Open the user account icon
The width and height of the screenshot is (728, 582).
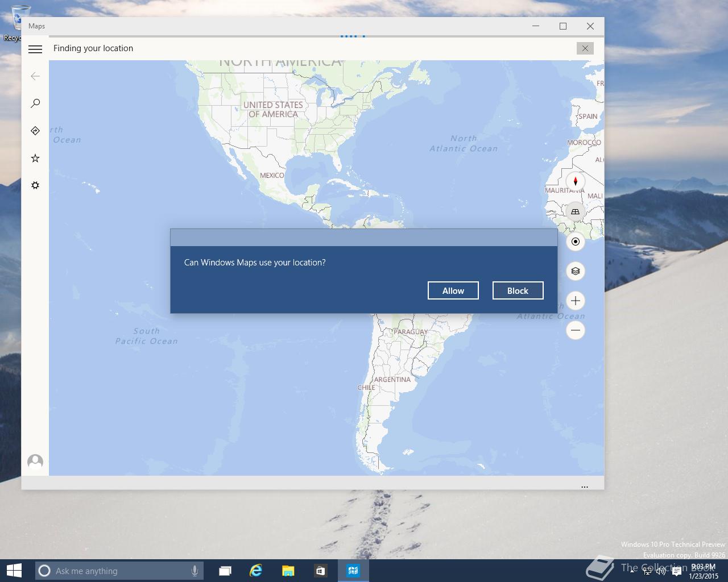click(35, 461)
